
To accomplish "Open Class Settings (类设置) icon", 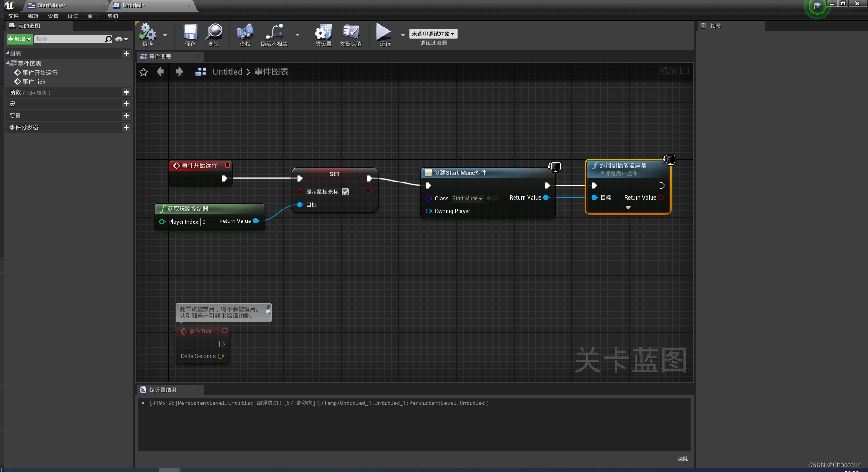I will pos(323,35).
